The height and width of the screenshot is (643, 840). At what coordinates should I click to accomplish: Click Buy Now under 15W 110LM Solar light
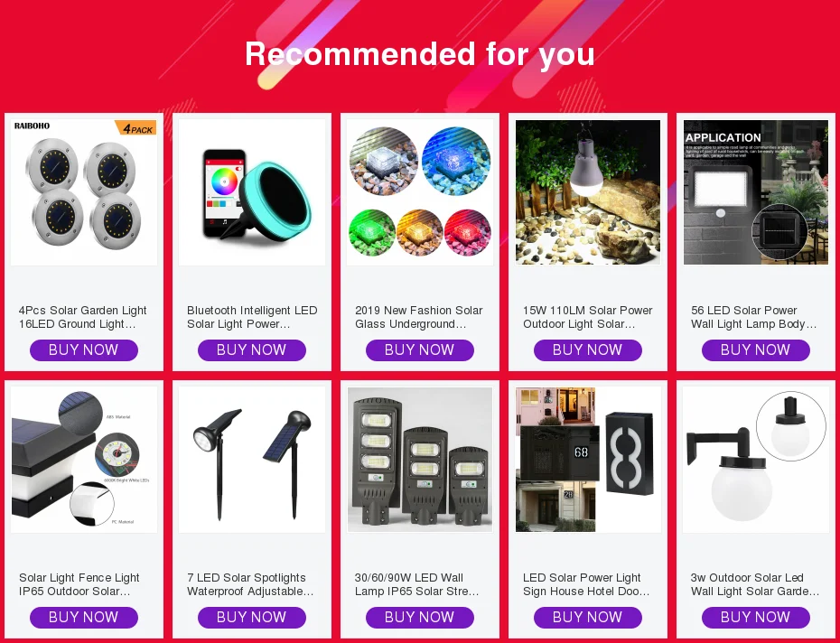(588, 349)
